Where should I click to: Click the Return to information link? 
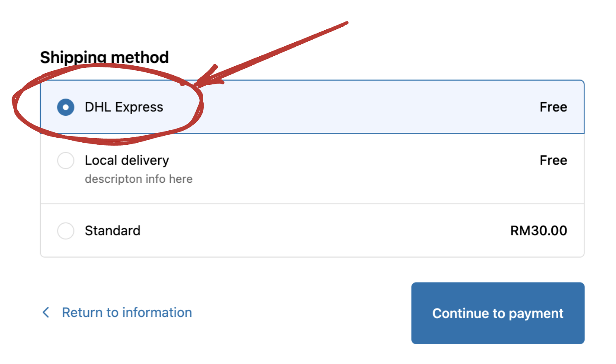click(127, 312)
